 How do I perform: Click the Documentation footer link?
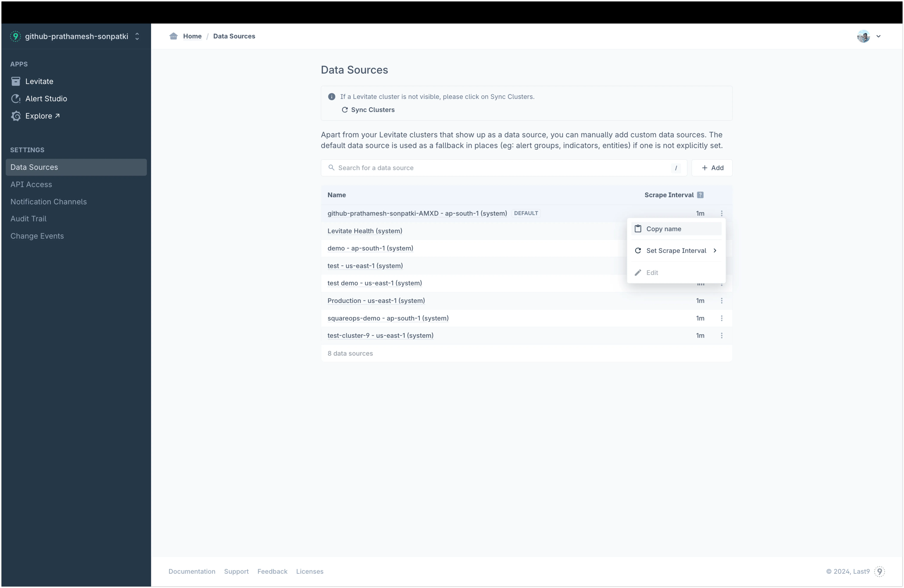pyautogui.click(x=192, y=571)
